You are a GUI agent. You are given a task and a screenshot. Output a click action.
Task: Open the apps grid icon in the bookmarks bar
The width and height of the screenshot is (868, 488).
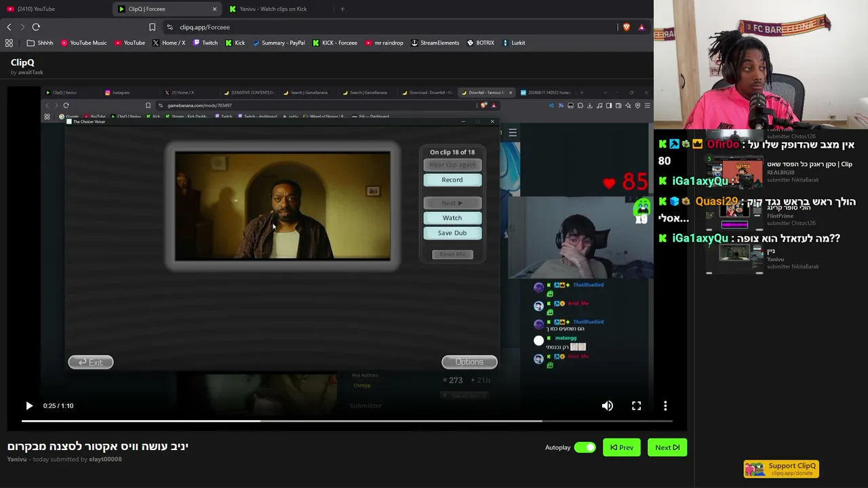9,43
